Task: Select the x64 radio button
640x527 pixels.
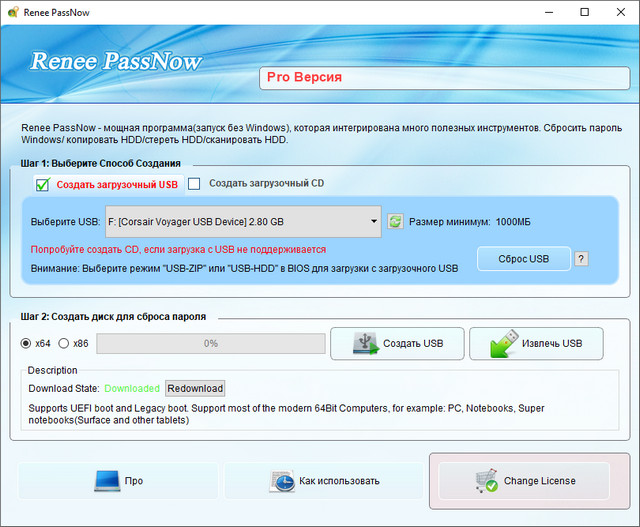Action: coord(26,343)
